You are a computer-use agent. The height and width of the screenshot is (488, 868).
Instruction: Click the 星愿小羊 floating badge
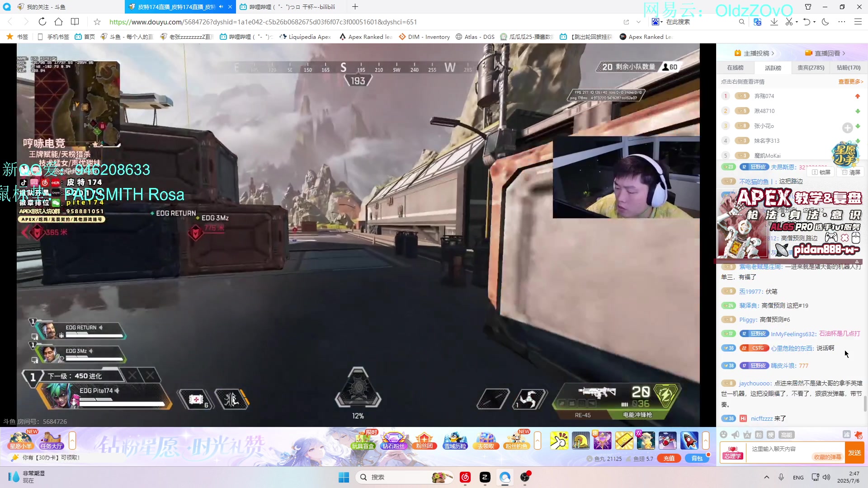click(x=845, y=155)
